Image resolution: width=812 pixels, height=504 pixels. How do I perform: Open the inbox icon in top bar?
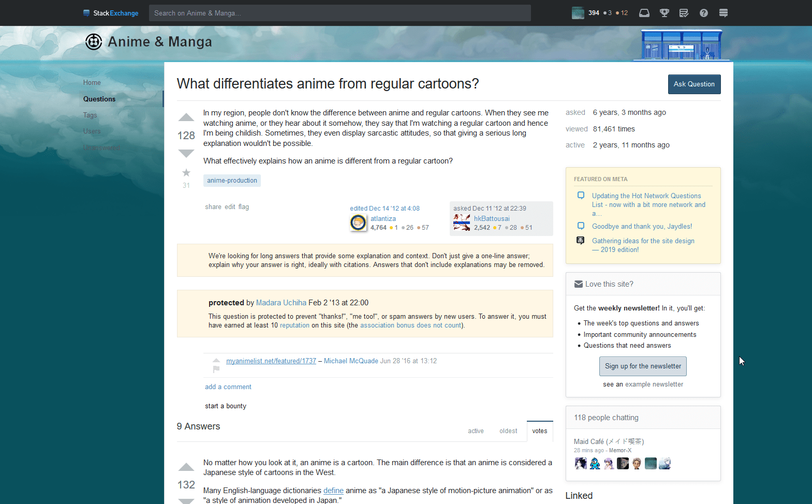(644, 13)
